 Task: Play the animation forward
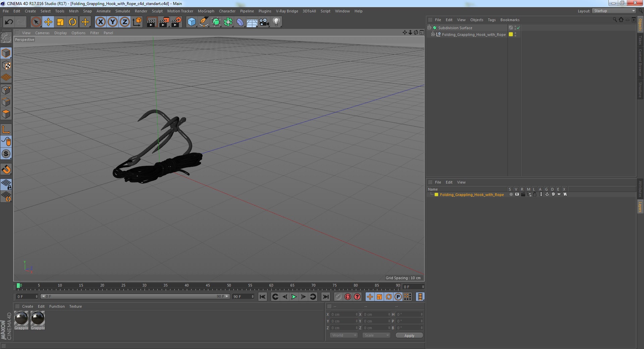(294, 297)
